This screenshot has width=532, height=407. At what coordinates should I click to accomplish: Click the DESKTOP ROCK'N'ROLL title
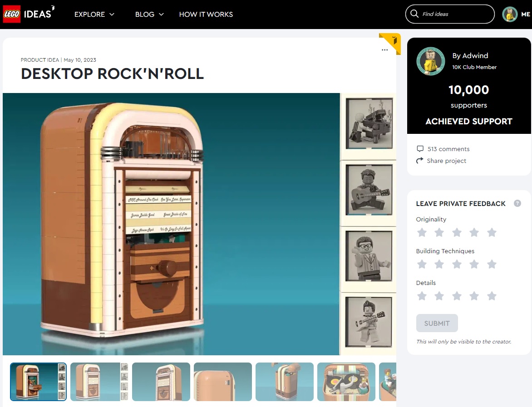(x=112, y=74)
